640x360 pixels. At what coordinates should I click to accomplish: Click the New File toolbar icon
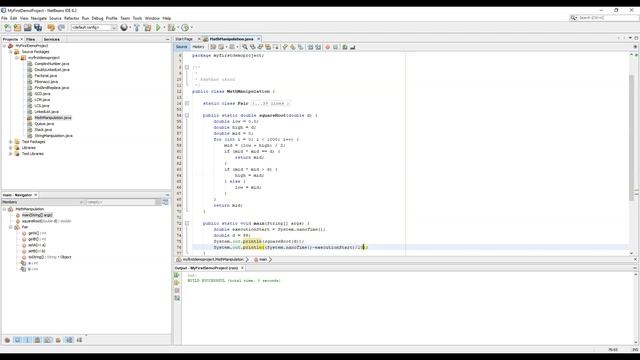[7, 28]
